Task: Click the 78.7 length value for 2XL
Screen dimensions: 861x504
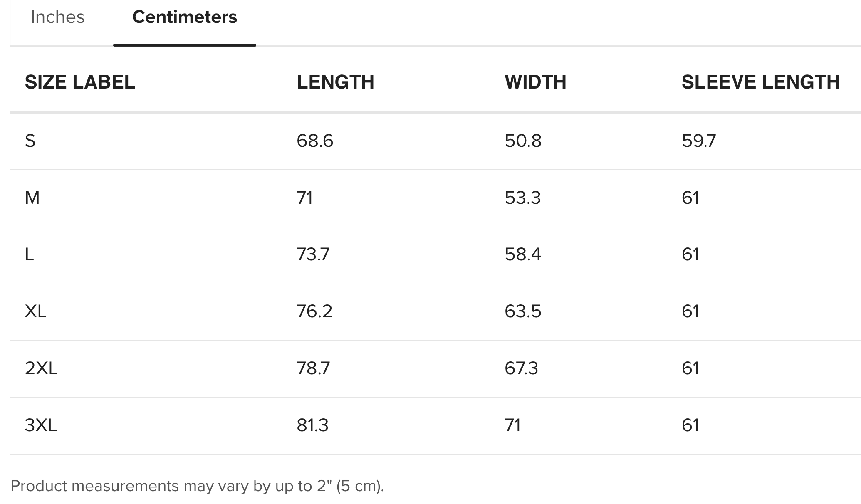Action: [x=313, y=368]
